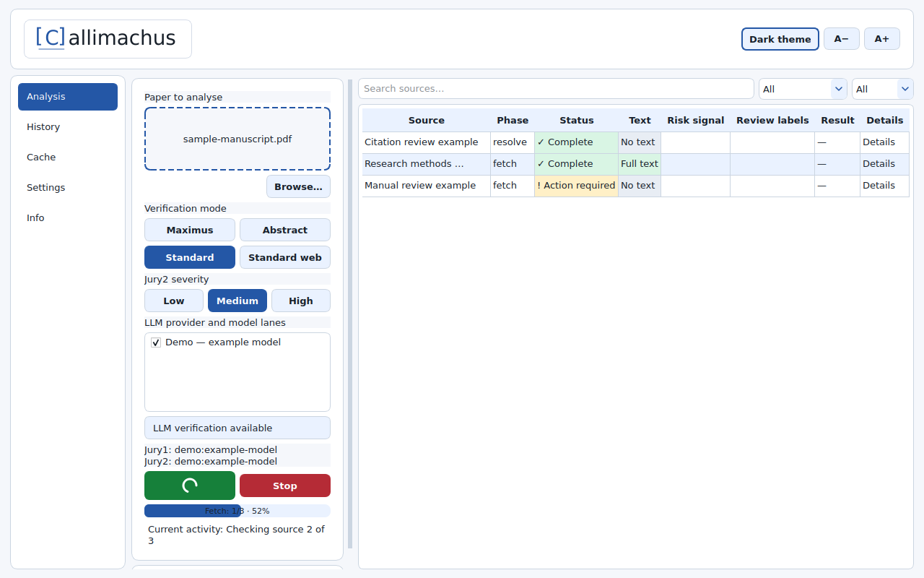Click Complete status of Citation review example
This screenshot has width=924, height=578.
[577, 142]
